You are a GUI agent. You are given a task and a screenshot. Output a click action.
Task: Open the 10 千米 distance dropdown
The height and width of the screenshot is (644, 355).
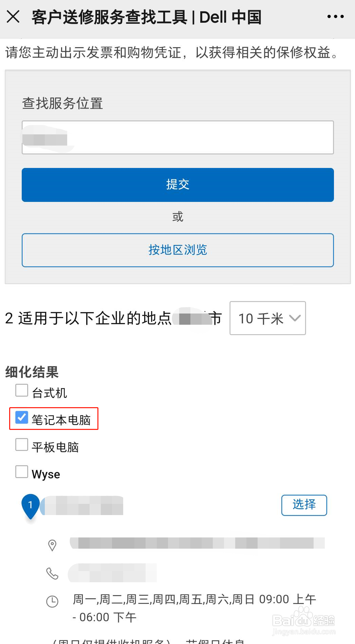[x=267, y=318]
